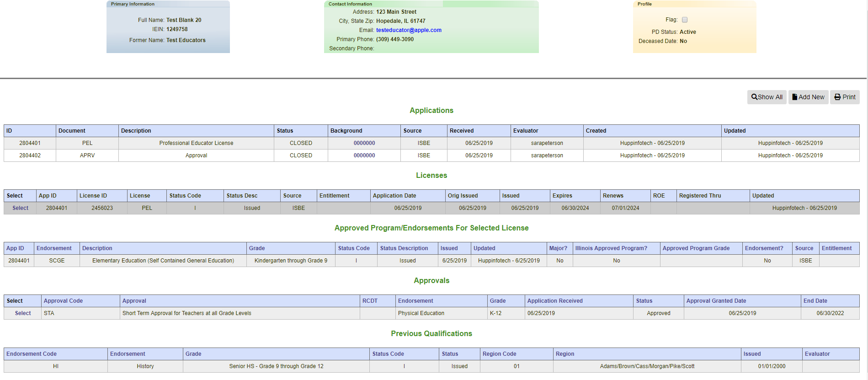Screen dimensions: 868x380
Task: Click the Approved Program Grade column header
Action: point(701,248)
